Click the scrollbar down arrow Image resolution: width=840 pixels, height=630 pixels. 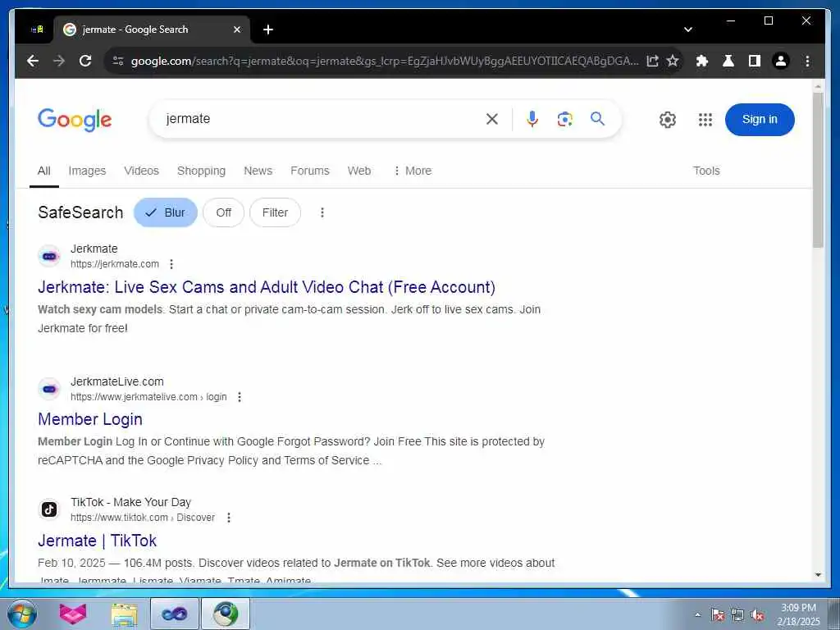pos(818,575)
